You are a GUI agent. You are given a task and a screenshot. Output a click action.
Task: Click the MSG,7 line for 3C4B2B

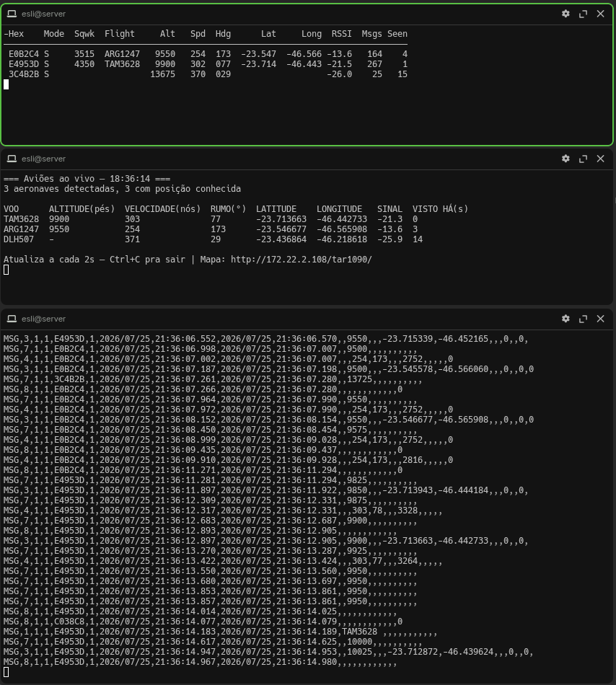[x=213, y=379]
